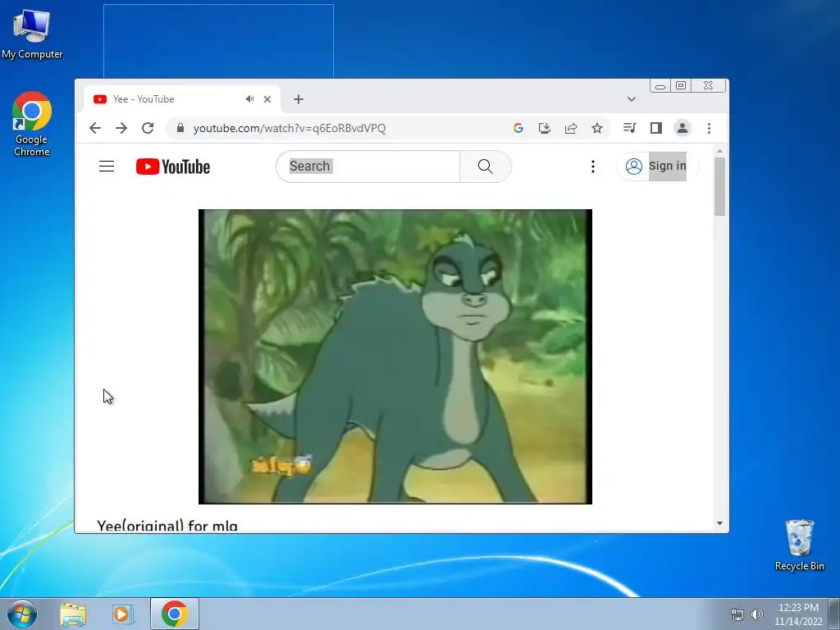Select the Google Chrome desktop shortcut
This screenshot has width=840, height=630.
click(32, 125)
